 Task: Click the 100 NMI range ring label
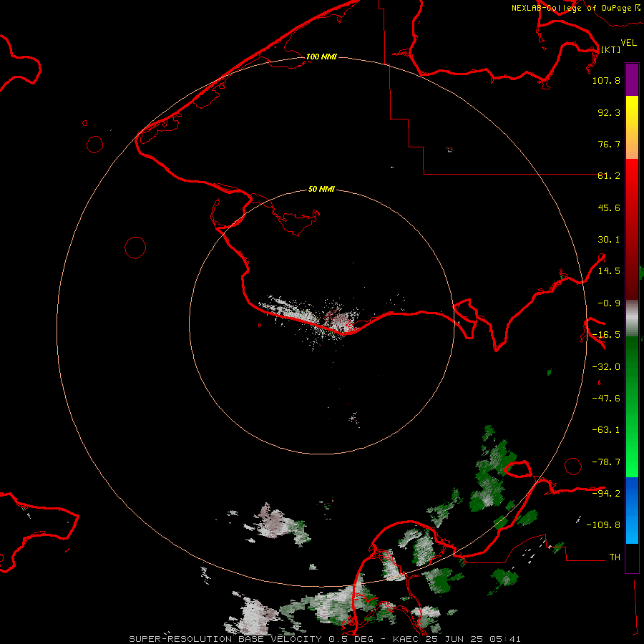[x=321, y=57]
